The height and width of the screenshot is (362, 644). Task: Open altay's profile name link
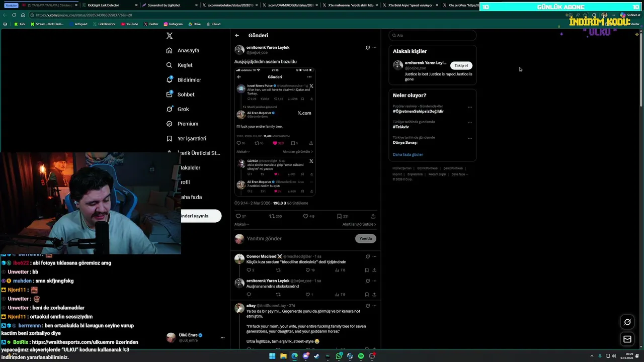coord(251,306)
